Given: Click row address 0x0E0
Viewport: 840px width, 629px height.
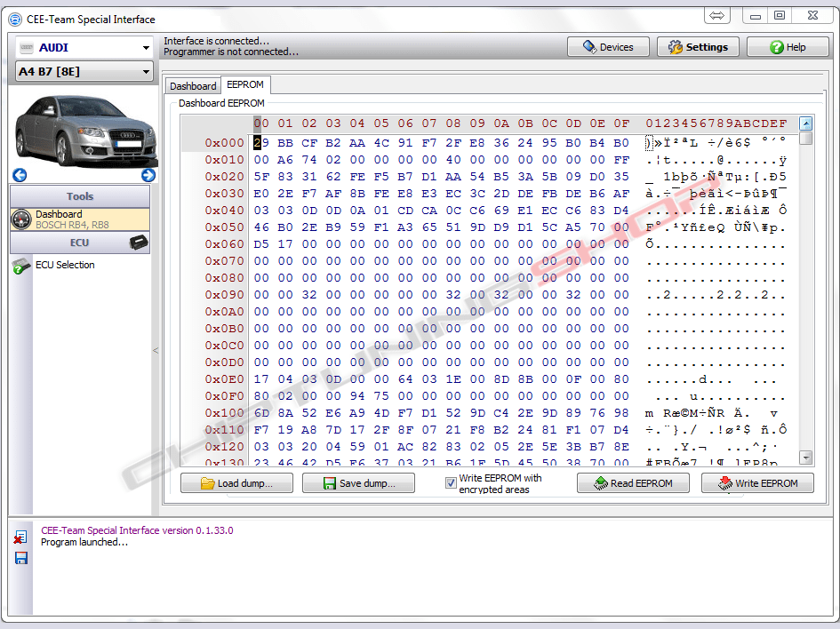Looking at the screenshot, I should tap(225, 379).
